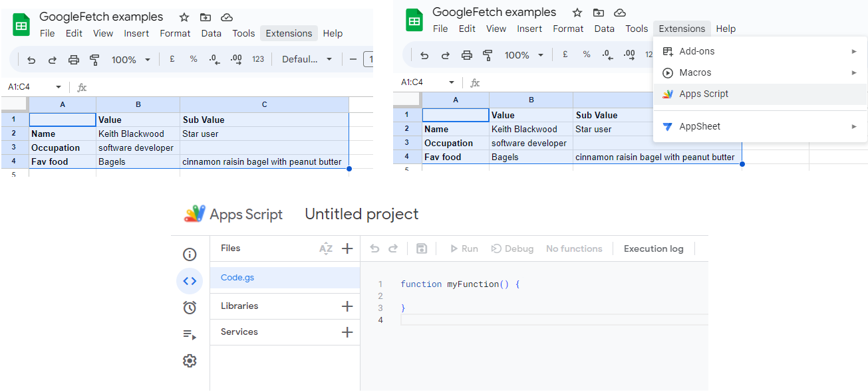Format as percent in the left spreadsheet
Image resolution: width=868 pixels, height=392 pixels.
[x=194, y=59]
